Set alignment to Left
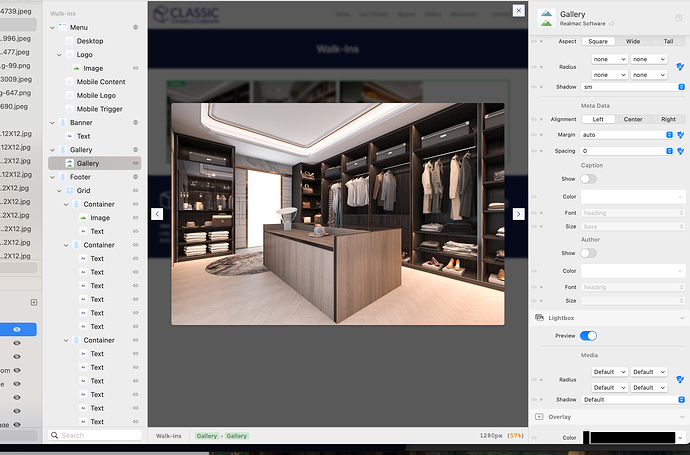The height and width of the screenshot is (455, 690). [x=598, y=119]
